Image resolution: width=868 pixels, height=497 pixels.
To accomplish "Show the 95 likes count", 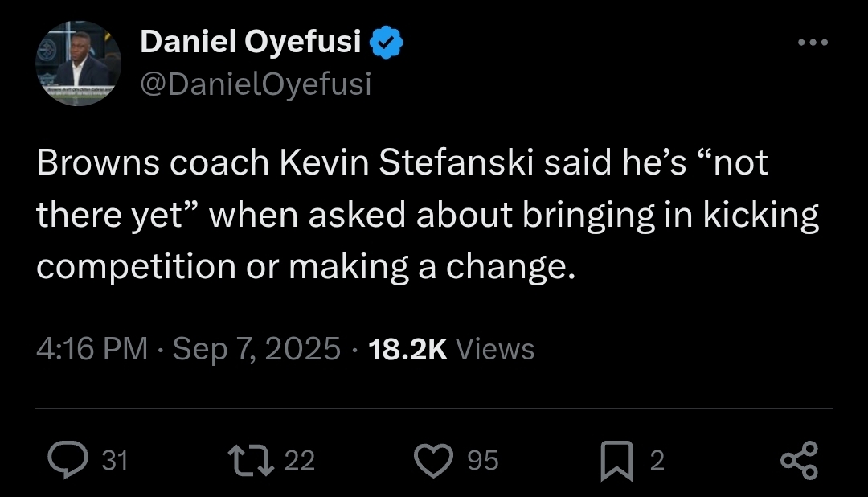I will [x=483, y=460].
